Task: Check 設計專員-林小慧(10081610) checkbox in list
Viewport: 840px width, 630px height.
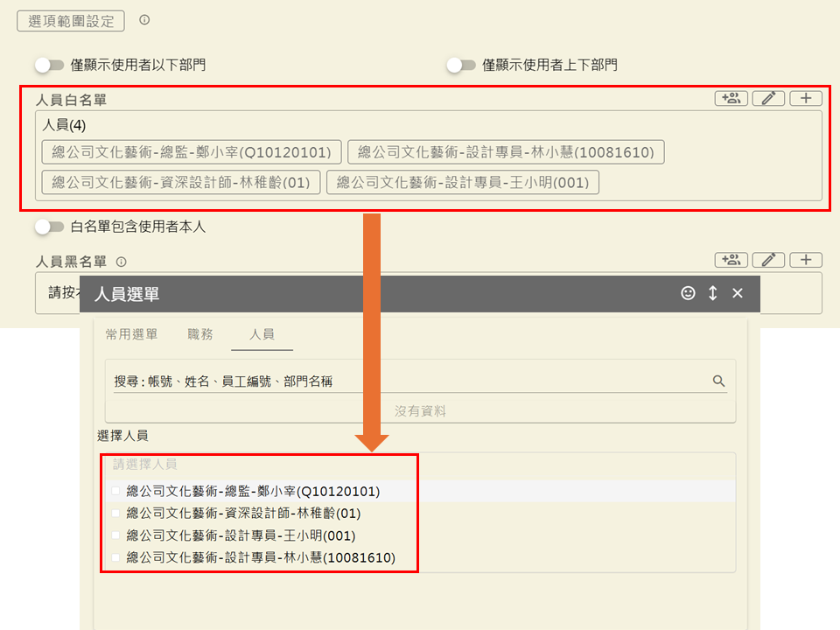Action: tap(115, 557)
